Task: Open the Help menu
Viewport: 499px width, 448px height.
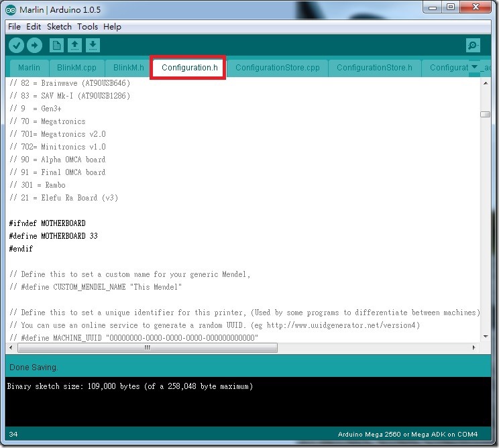Action: [x=112, y=27]
